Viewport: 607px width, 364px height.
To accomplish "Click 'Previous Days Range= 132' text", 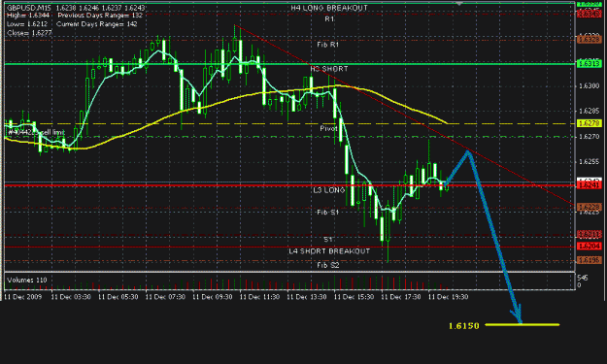I will tap(100, 16).
